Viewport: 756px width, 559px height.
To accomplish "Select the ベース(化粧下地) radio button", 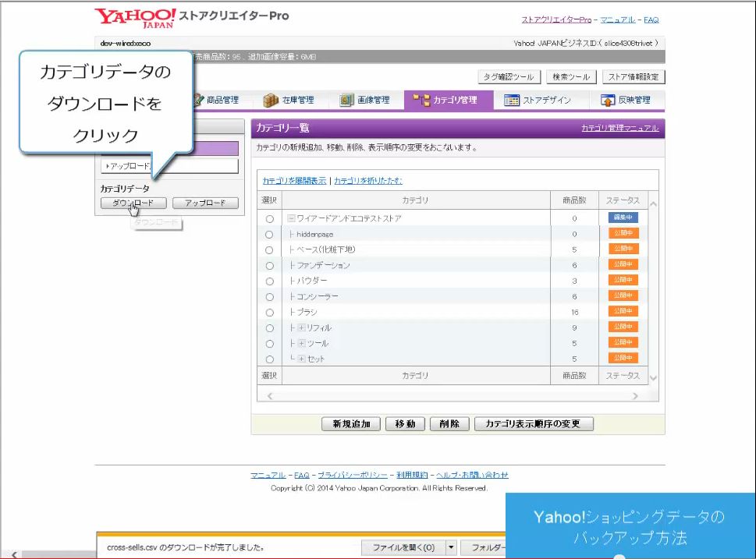I will click(x=269, y=250).
